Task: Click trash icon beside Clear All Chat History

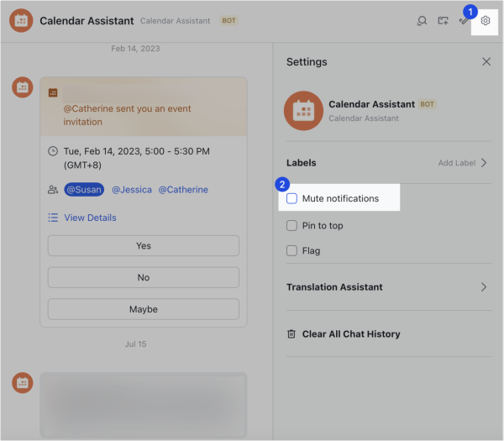Action: click(291, 333)
